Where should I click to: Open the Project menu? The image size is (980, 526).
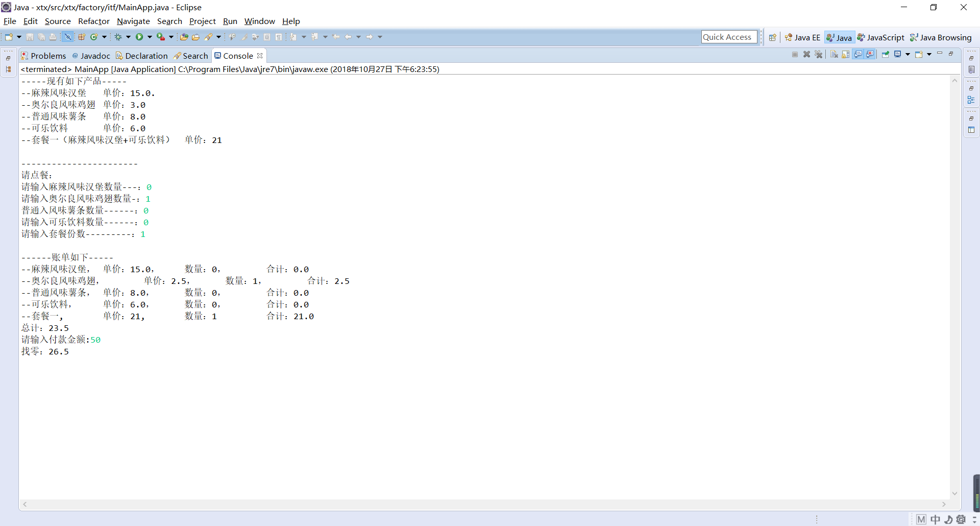(x=203, y=21)
